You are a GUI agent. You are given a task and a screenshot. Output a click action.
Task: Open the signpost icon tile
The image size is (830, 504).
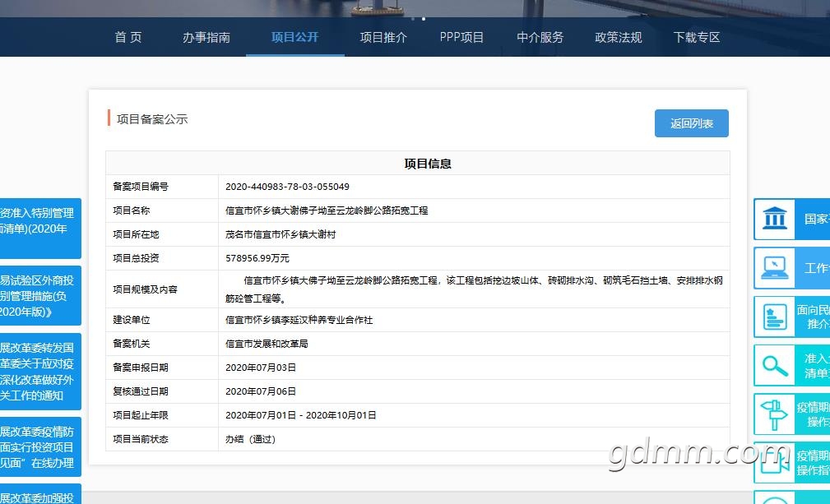click(774, 414)
